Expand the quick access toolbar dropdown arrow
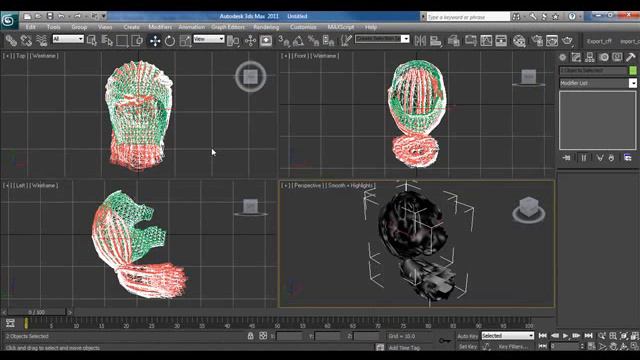This screenshot has width=640, height=360. point(103,16)
